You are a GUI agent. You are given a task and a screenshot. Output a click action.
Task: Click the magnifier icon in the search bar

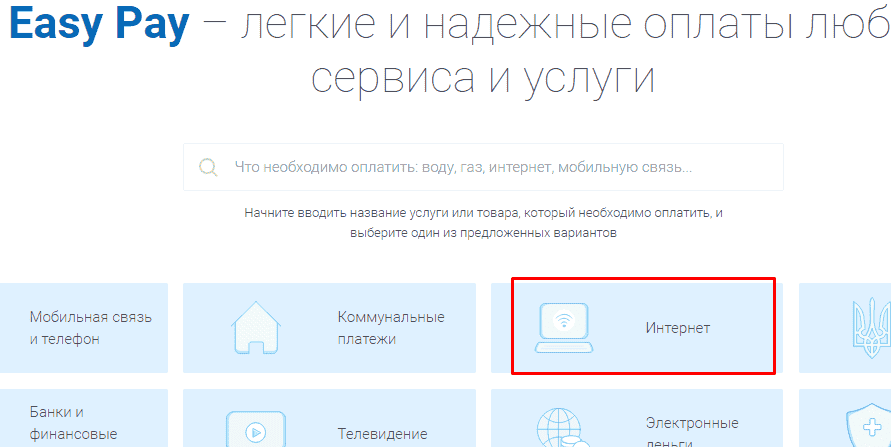[x=208, y=167]
